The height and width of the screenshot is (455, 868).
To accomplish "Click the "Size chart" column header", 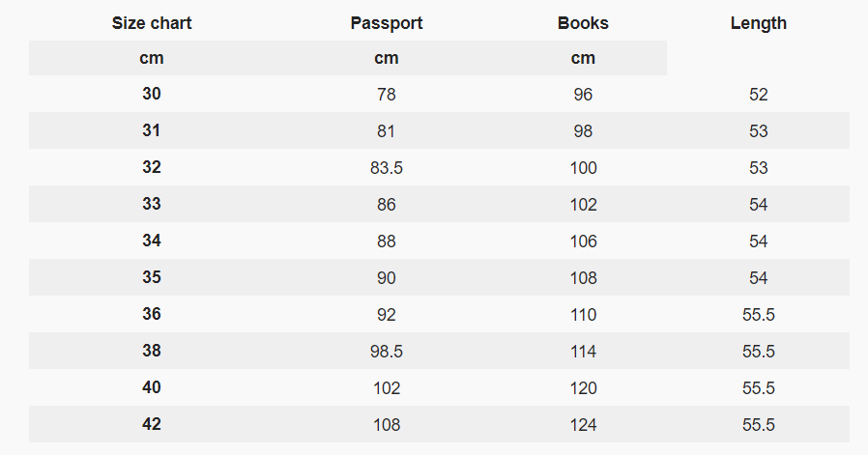I will tap(152, 23).
